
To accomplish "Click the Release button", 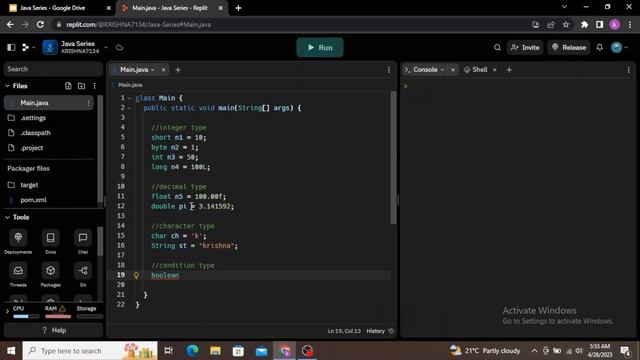I will [569, 47].
